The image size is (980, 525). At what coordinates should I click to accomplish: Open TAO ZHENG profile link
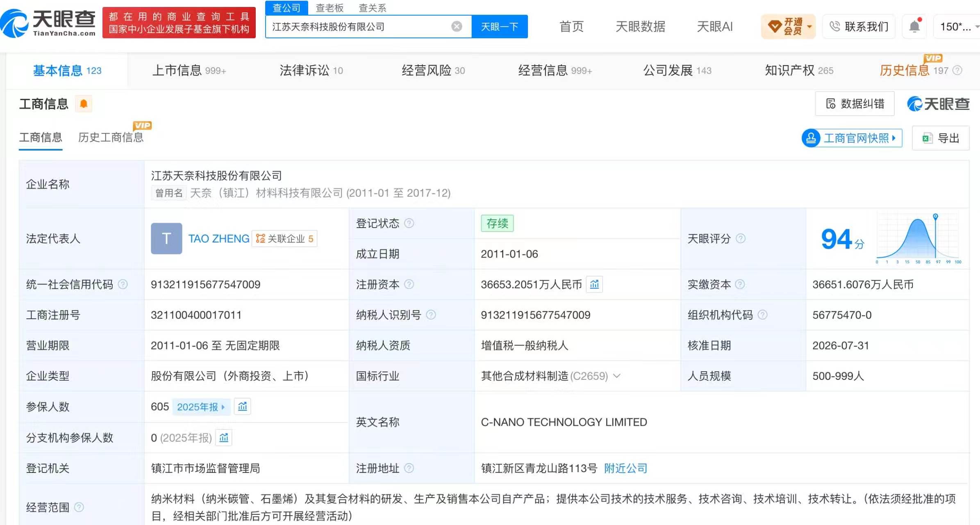(219, 239)
